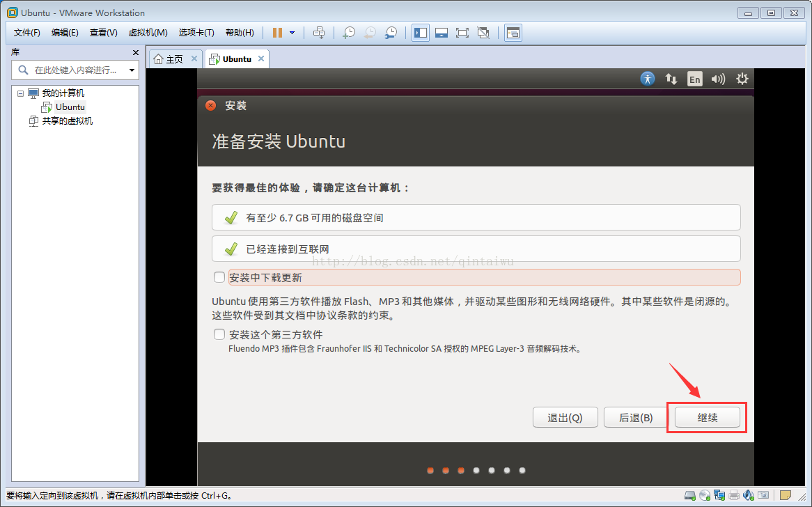Click the sound card status icon
Viewport: 812px width, 507px height.
pos(749,496)
